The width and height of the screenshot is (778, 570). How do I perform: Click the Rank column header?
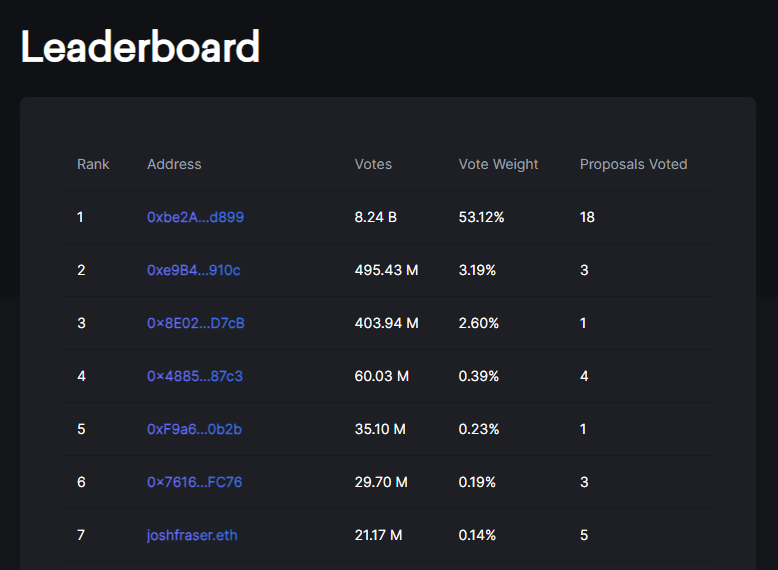pyautogui.click(x=93, y=164)
